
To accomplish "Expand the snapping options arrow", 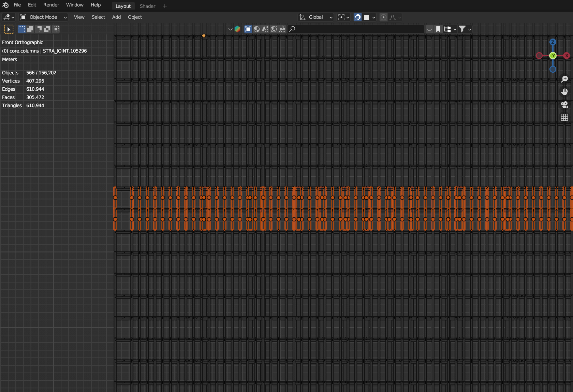I will 374,17.
